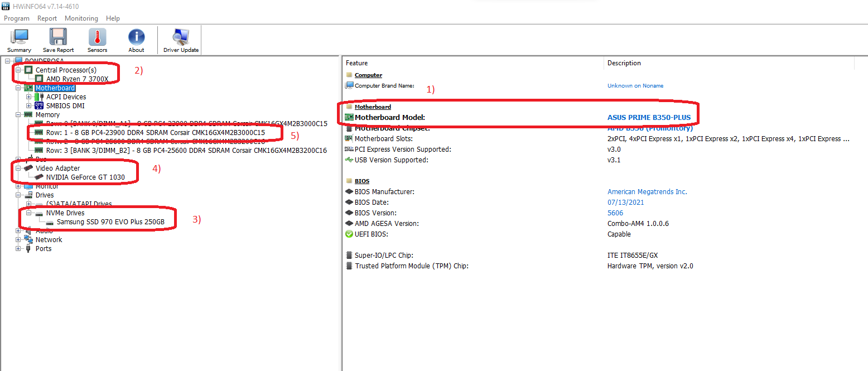The width and height of the screenshot is (868, 371).
Task: Select the Ports tree node
Action: [44, 248]
